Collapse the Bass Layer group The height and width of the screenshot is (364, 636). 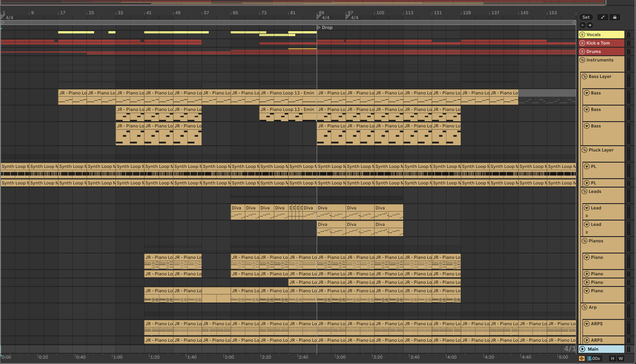(x=584, y=76)
